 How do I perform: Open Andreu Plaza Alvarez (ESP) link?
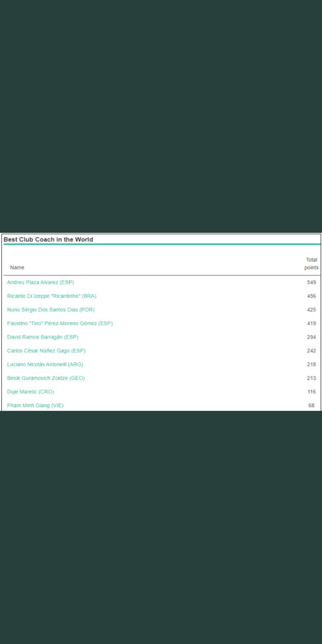[x=40, y=282]
